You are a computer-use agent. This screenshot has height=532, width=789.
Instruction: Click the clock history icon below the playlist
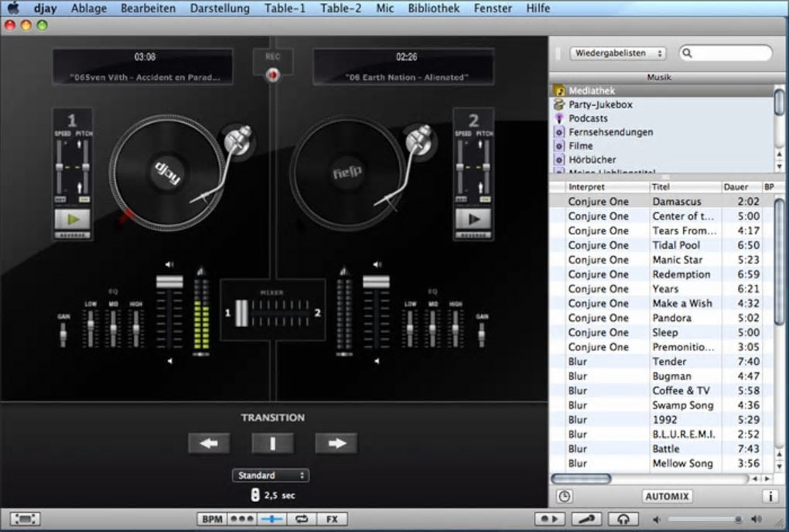pos(564,496)
